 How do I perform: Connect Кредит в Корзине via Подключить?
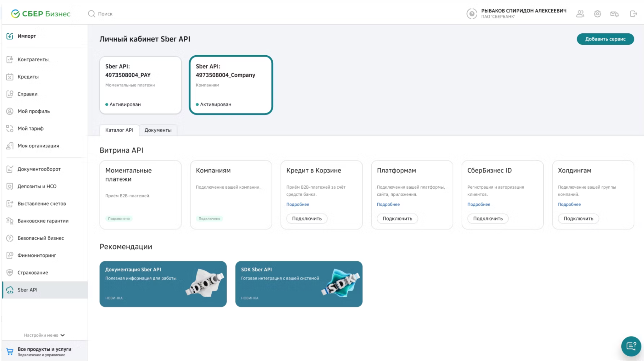pyautogui.click(x=307, y=219)
